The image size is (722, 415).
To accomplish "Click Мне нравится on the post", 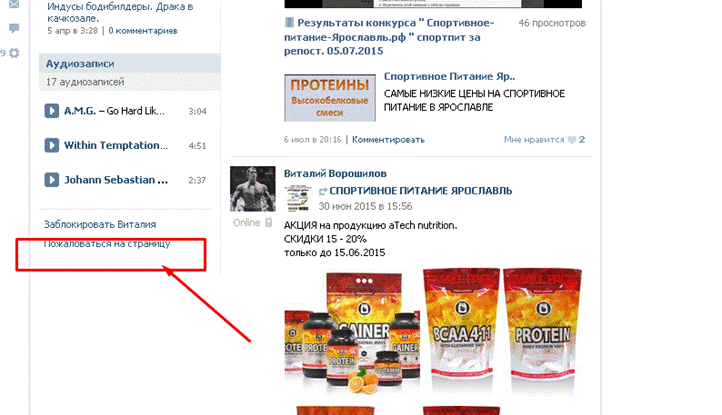I will point(534,140).
